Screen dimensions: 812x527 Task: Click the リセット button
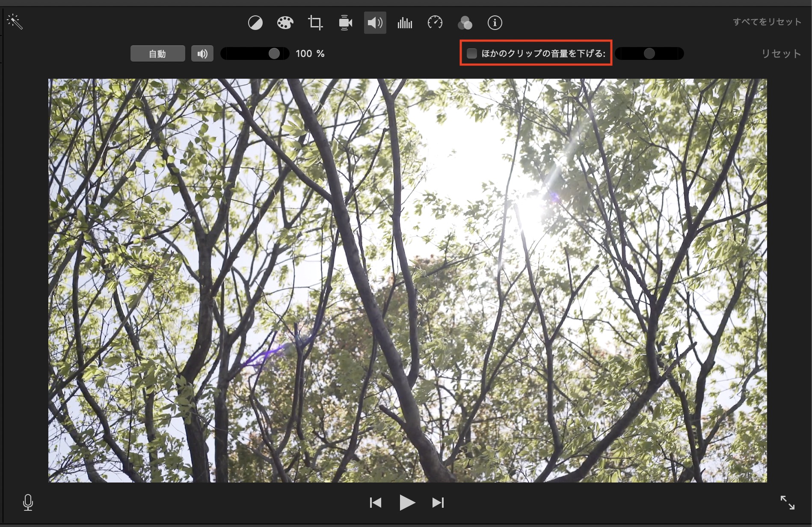[x=781, y=53]
